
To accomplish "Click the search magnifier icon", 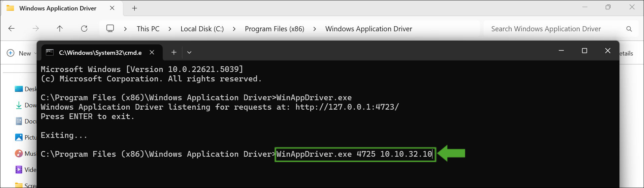I will 629,29.
